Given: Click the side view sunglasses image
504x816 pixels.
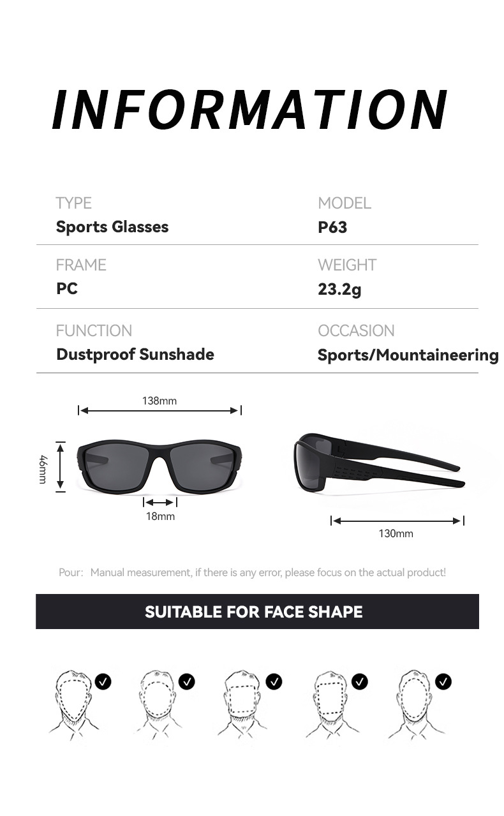Looking at the screenshot, I should coord(376,463).
